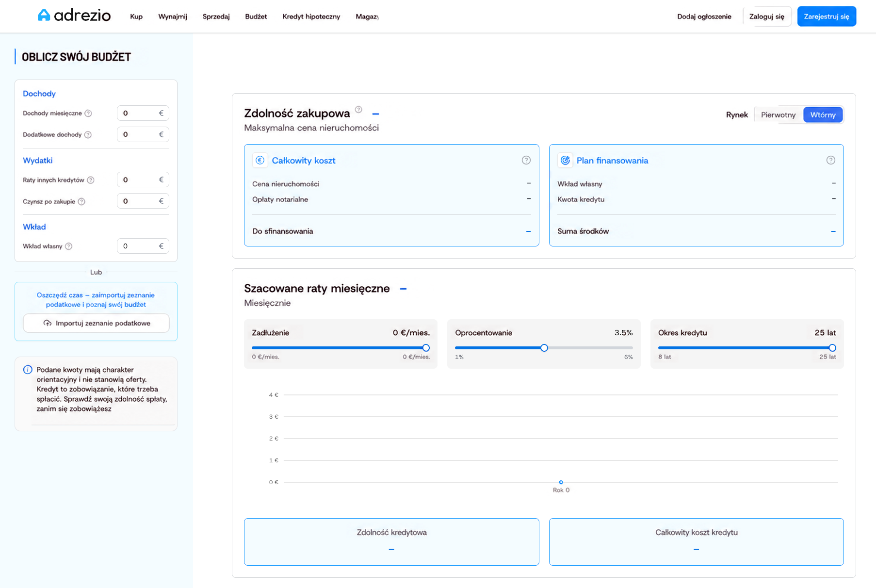Screen dimensions: 876x588
Task: Open the Sprzedaj menu item
Action: [x=216, y=16]
